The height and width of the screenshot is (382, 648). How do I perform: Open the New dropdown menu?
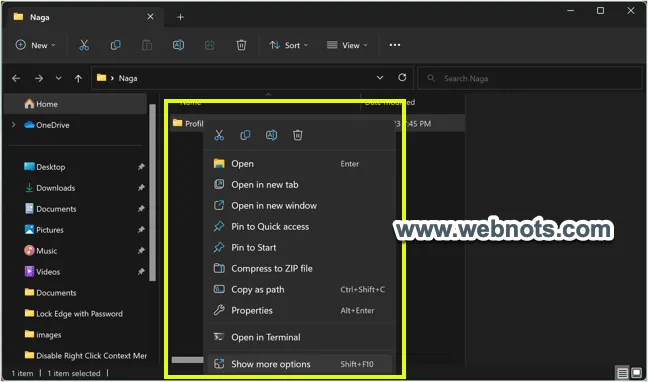(36, 45)
